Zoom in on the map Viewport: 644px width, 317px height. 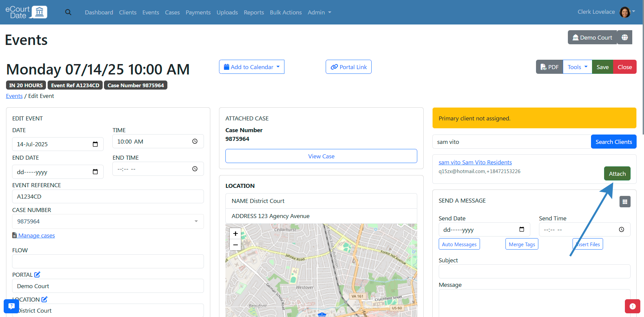235,233
